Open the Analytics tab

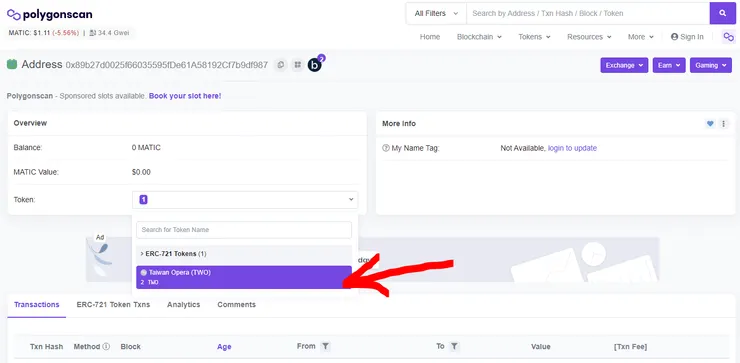pyautogui.click(x=184, y=305)
